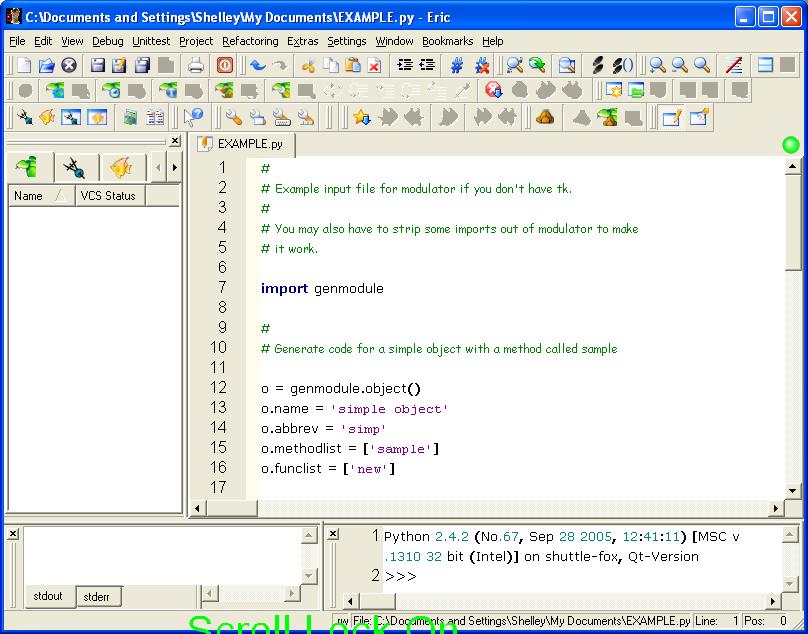Viewport: 808px width, 634px height.
Task: Create a new file with the blank page icon
Action: pyautogui.click(x=24, y=65)
